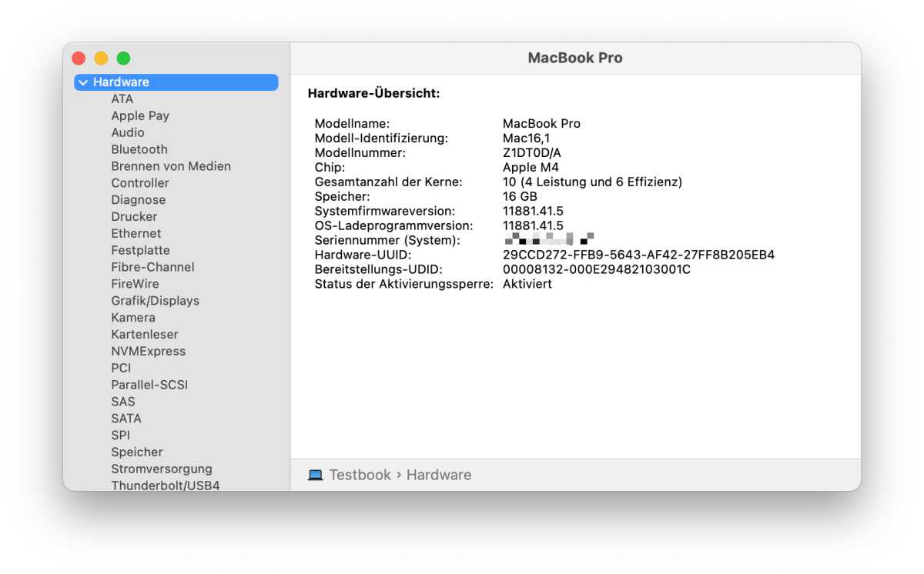This screenshot has height=574, width=924.
Task: Click the model identifier value Mac16,1
Action: pyautogui.click(x=526, y=138)
